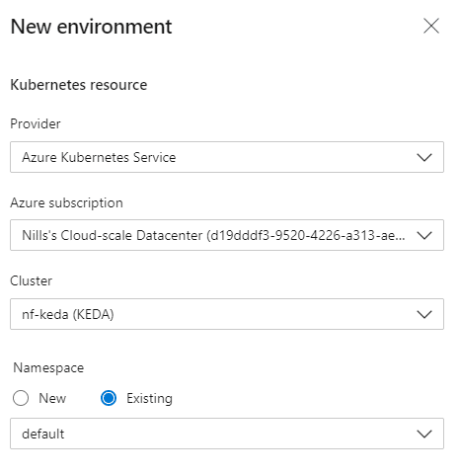Click the Azure Kubernetes Service value text
459x476 pixels.
tap(99, 157)
